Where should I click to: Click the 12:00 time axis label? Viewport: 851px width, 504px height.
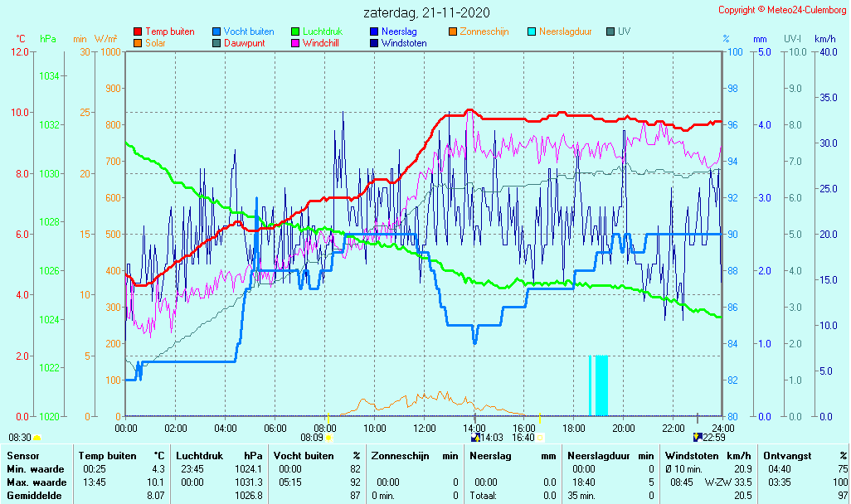coord(424,428)
